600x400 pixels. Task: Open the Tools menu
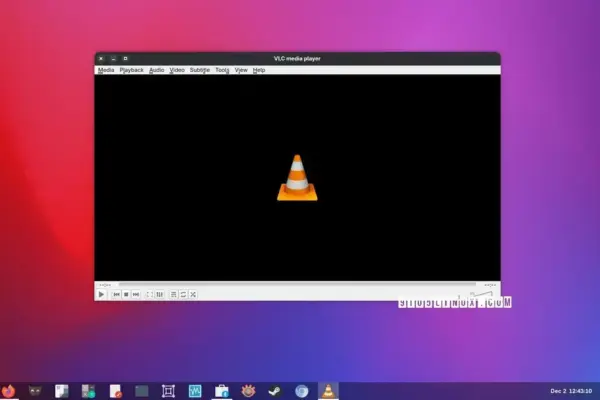222,70
